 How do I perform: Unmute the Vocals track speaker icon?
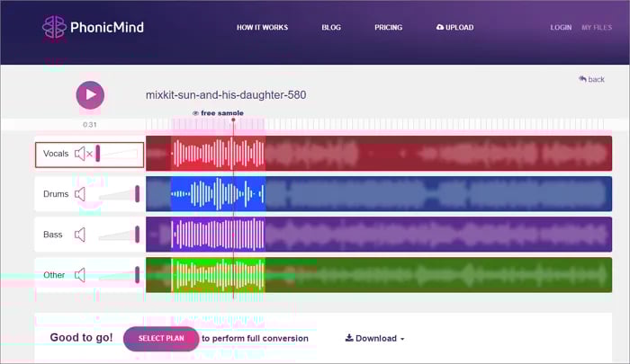83,155
